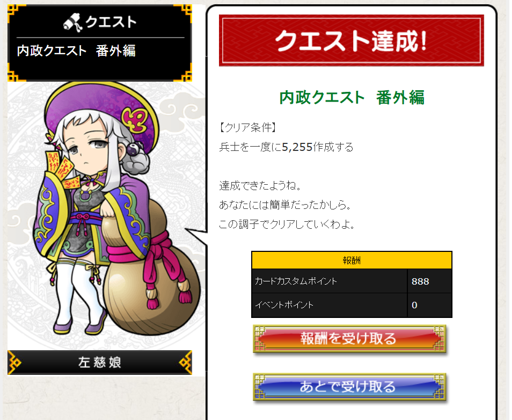Image resolution: width=512 pixels, height=420 pixels.
Task: Click the クエスト達成! red banner
Action: (352, 40)
